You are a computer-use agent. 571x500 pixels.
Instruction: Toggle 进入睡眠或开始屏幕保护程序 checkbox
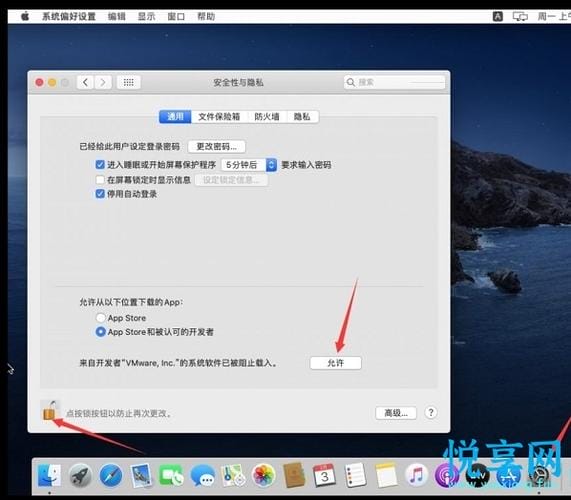[100, 165]
